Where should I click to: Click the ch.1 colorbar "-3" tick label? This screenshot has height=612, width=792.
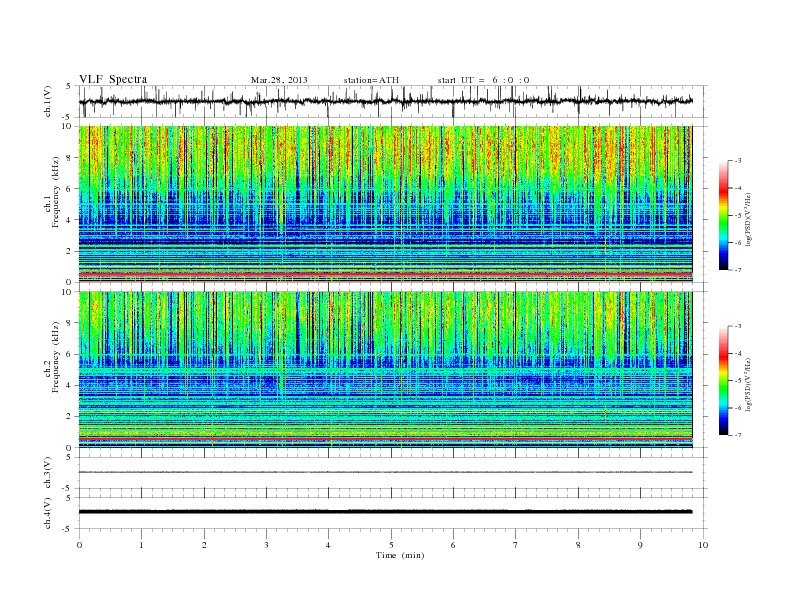pyautogui.click(x=738, y=161)
